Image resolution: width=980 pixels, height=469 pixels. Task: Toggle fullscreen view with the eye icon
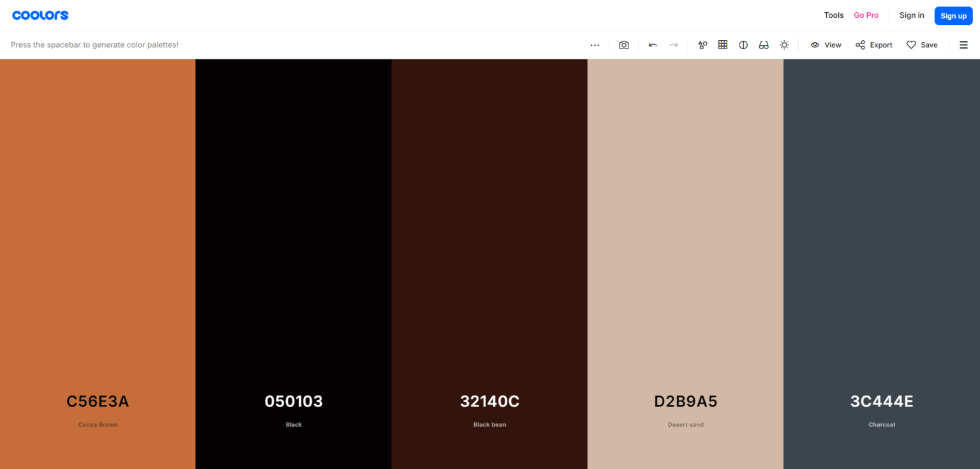[815, 45]
